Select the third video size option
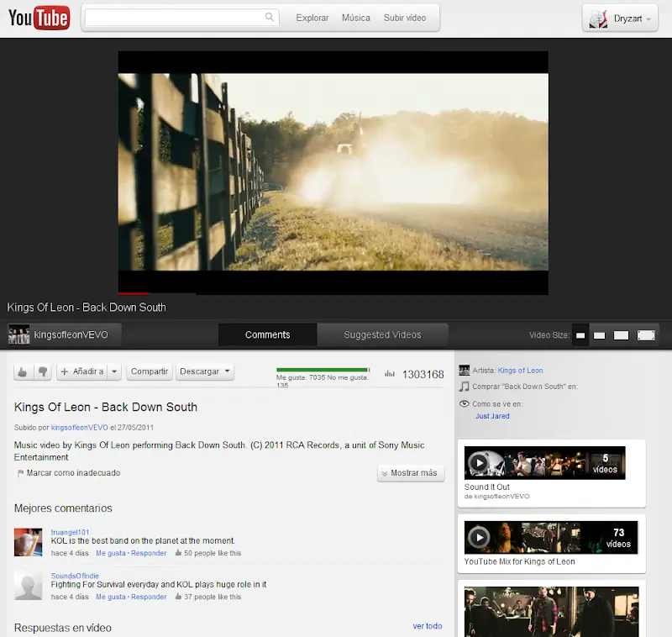Image resolution: width=672 pixels, height=637 pixels. [x=621, y=335]
